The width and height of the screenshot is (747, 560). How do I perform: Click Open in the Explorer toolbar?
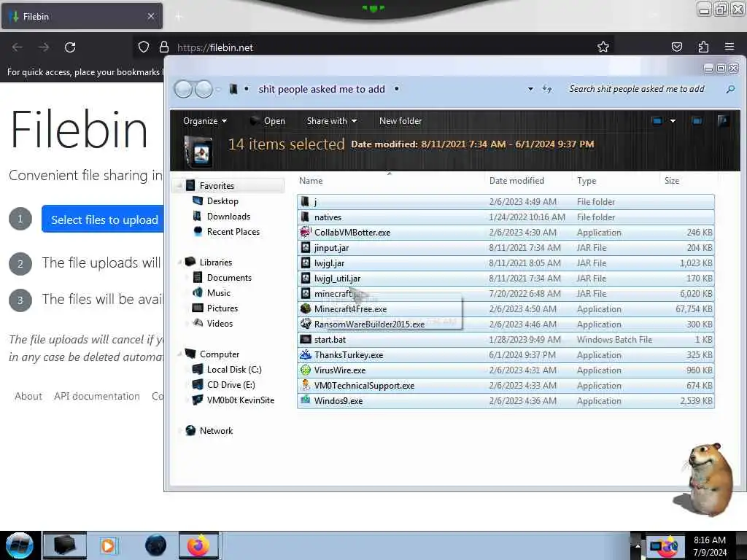coord(268,121)
